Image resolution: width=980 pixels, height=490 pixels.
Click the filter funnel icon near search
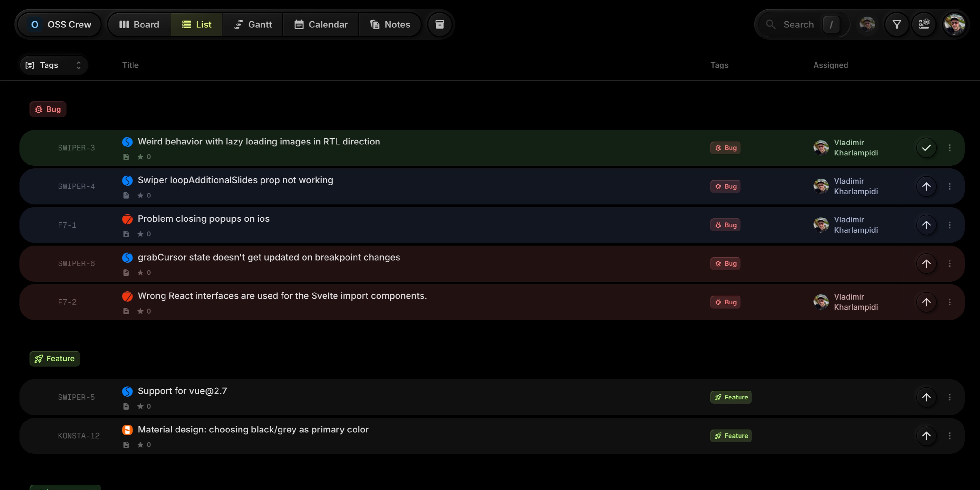coord(896,24)
